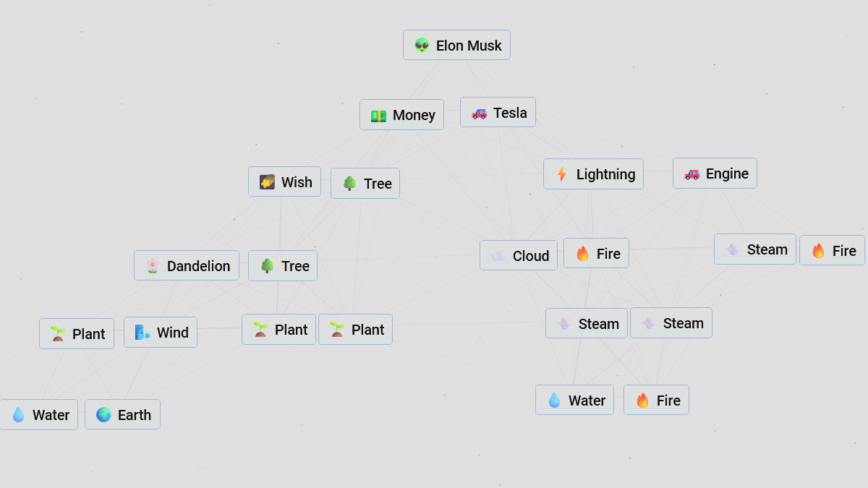This screenshot has height=488, width=868.
Task: Click the cloud icon on the Cloud element
Action: [498, 255]
